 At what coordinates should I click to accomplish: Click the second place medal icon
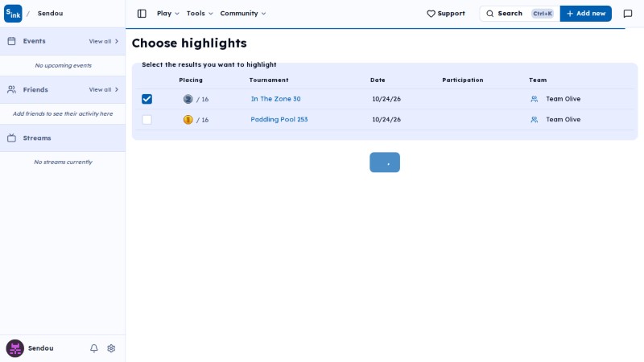[x=188, y=99]
